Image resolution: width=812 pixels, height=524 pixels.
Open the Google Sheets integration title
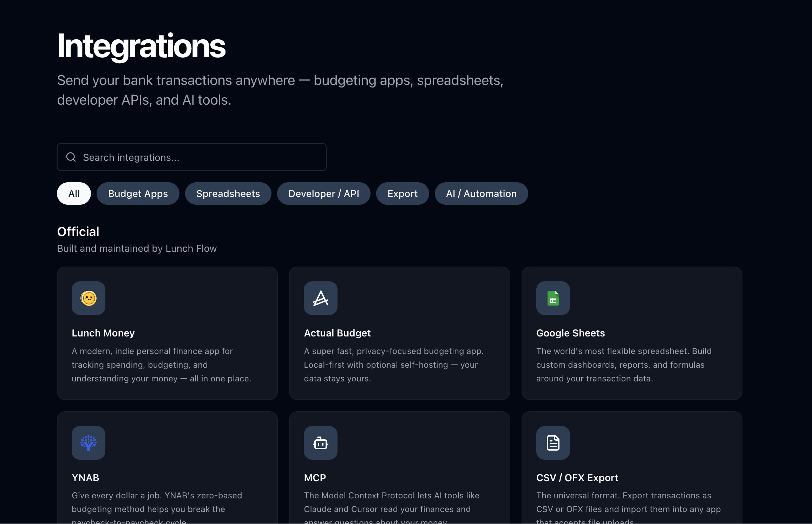(x=570, y=333)
